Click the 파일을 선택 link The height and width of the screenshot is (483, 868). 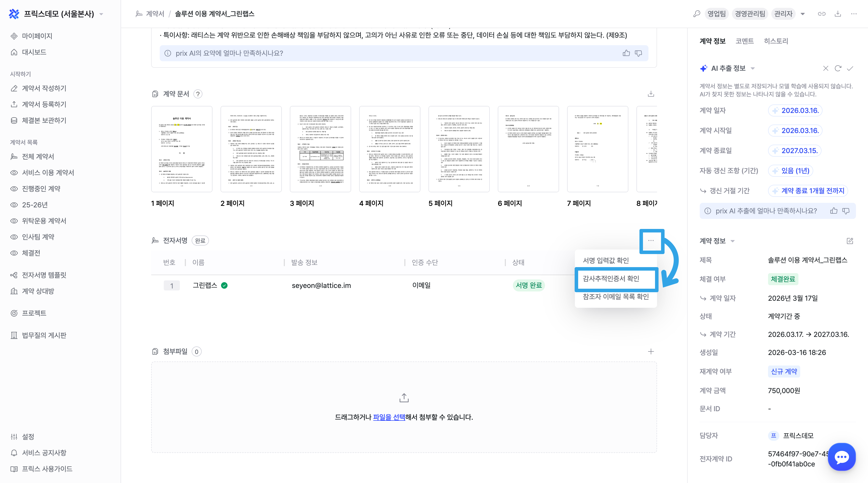[389, 417]
